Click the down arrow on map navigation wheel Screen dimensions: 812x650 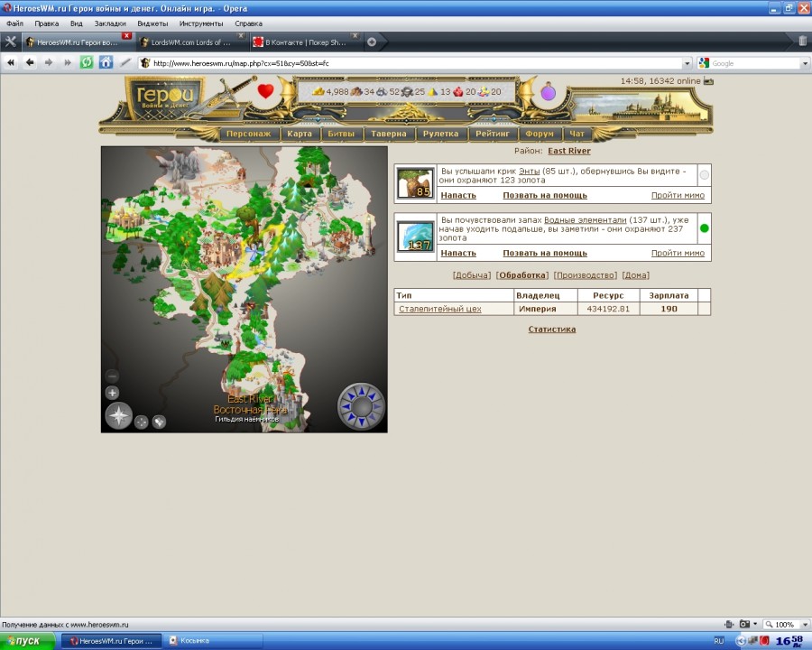[x=362, y=423]
